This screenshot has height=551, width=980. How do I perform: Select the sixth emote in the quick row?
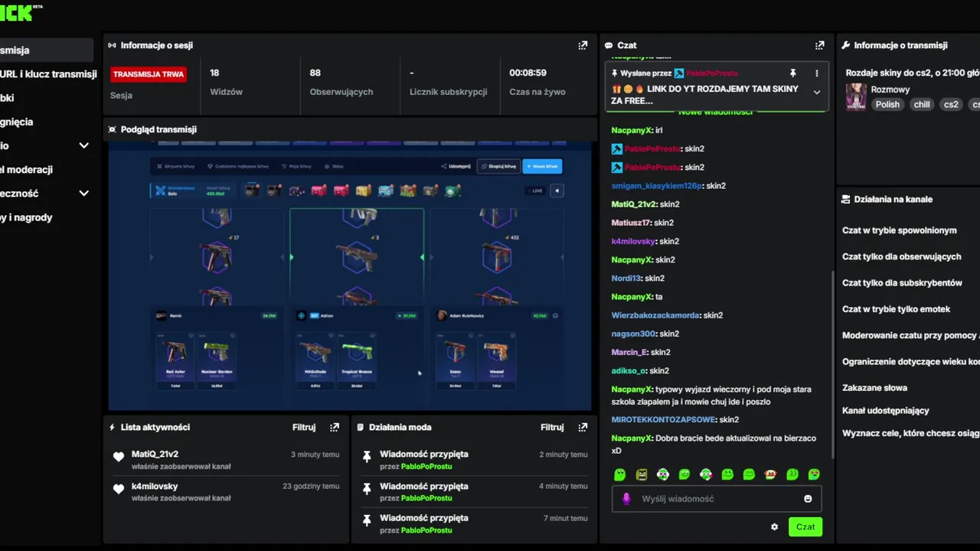pos(727,474)
